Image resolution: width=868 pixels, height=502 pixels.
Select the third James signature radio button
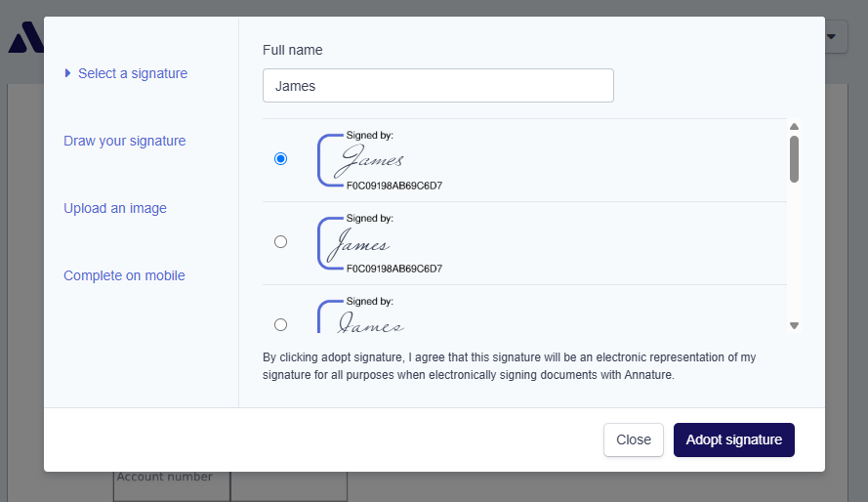(280, 324)
